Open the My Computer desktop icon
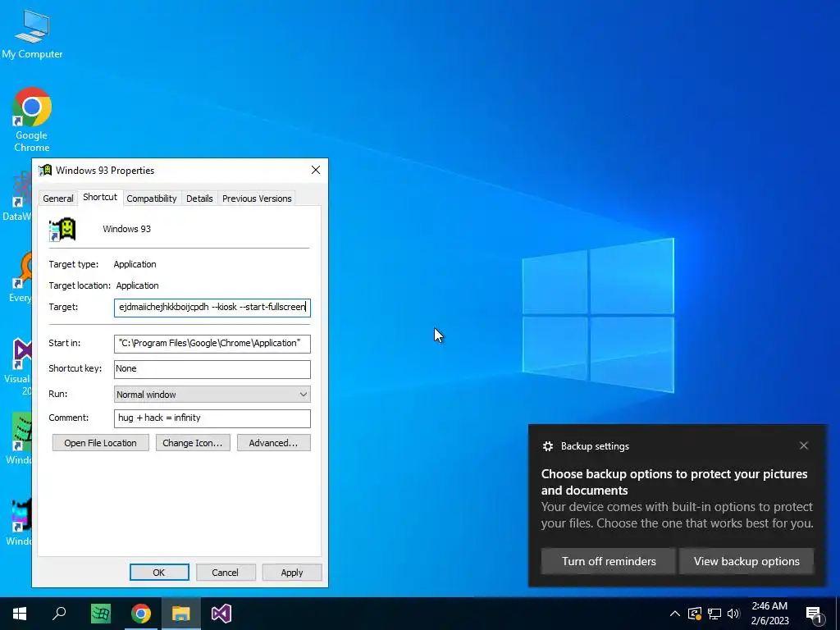840x630 pixels. click(32, 33)
